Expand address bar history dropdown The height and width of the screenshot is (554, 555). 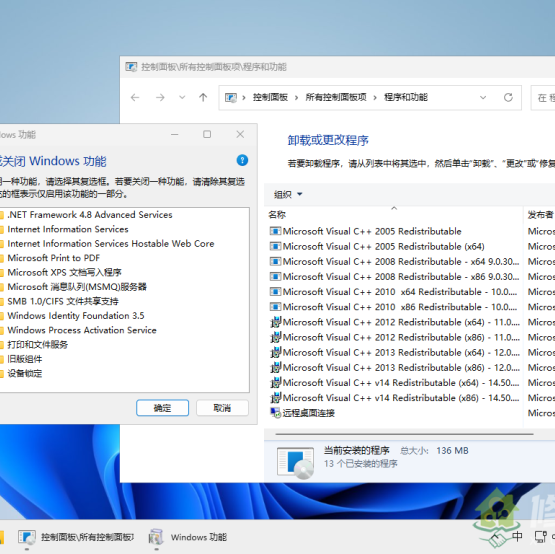(x=483, y=97)
